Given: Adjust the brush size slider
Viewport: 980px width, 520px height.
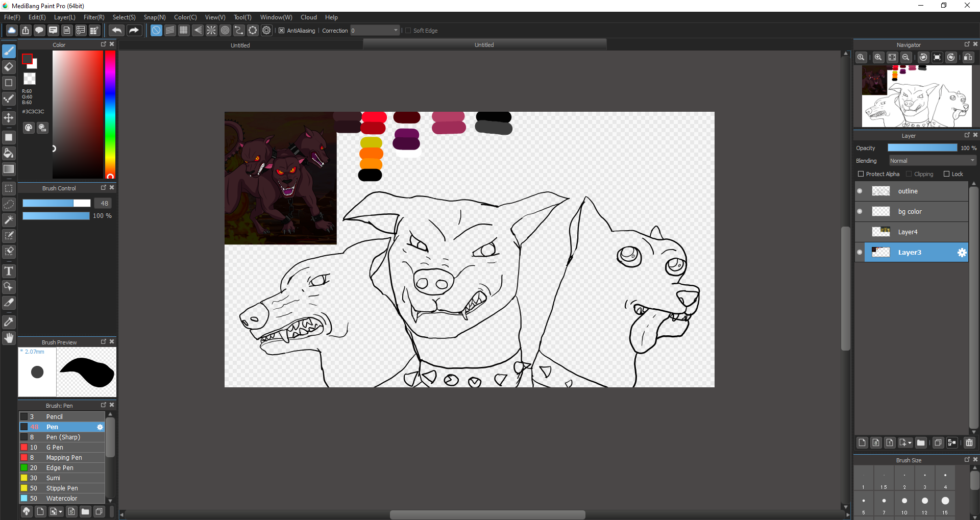Looking at the screenshot, I should [x=56, y=203].
